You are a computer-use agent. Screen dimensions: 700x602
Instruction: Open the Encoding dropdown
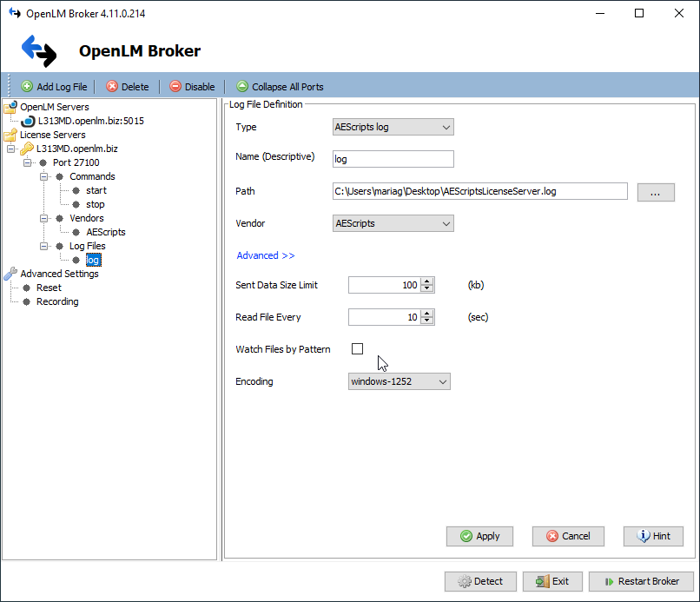[399, 381]
